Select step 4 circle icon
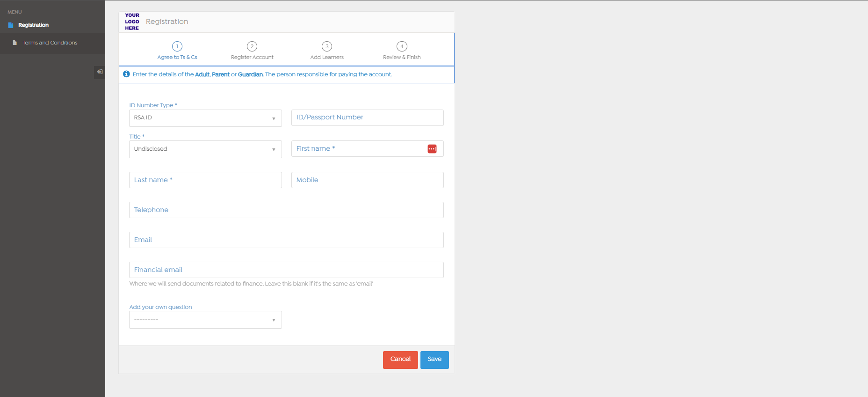 (x=402, y=46)
